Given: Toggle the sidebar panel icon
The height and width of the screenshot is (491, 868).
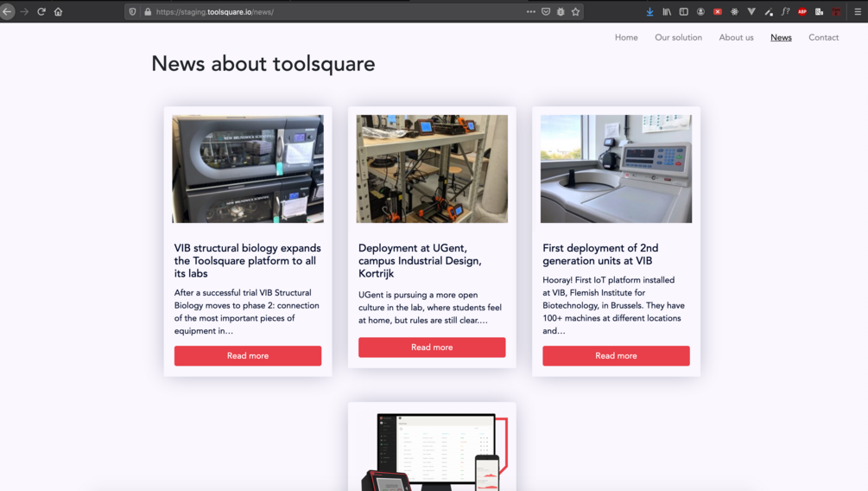Looking at the screenshot, I should click(x=684, y=11).
